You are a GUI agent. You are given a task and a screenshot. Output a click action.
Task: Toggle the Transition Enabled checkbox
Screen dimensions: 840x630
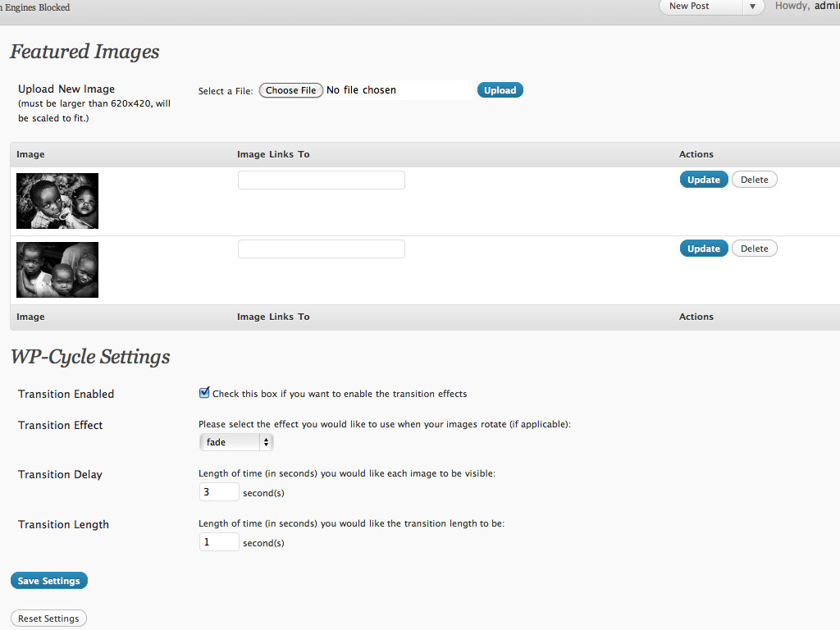(204, 393)
